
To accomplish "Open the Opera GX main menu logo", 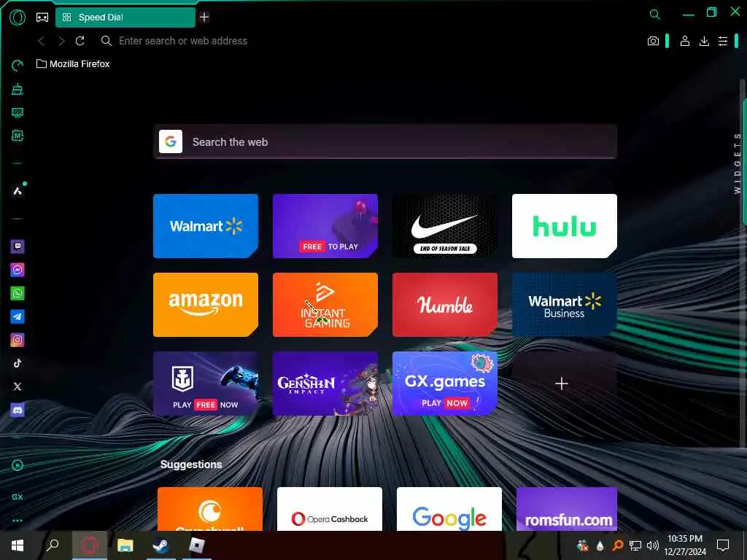I will click(x=18, y=17).
